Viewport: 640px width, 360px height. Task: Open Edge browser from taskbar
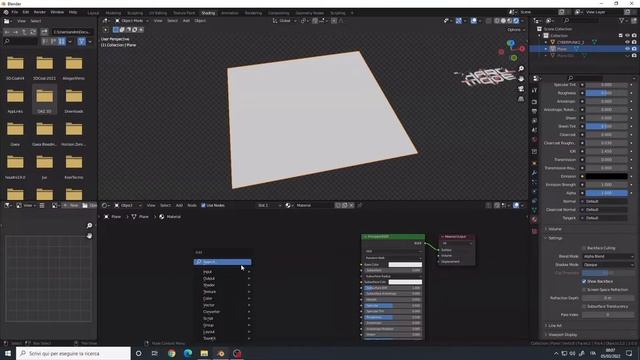coord(188,353)
